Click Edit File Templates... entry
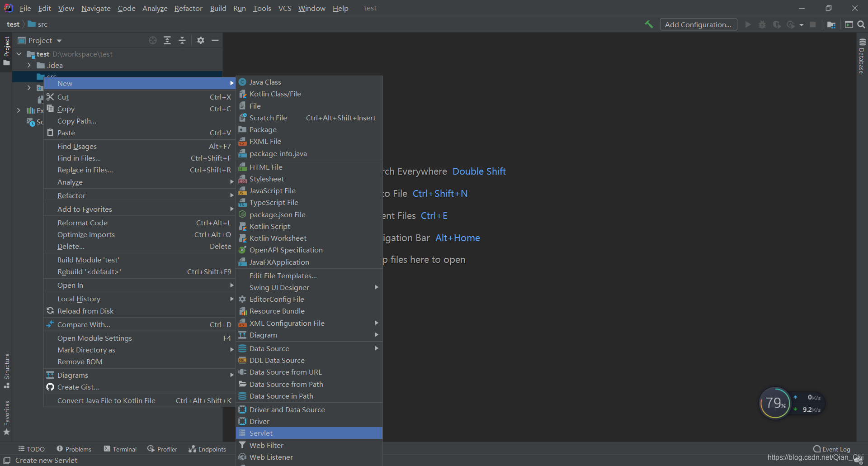868x466 pixels. click(x=309, y=276)
